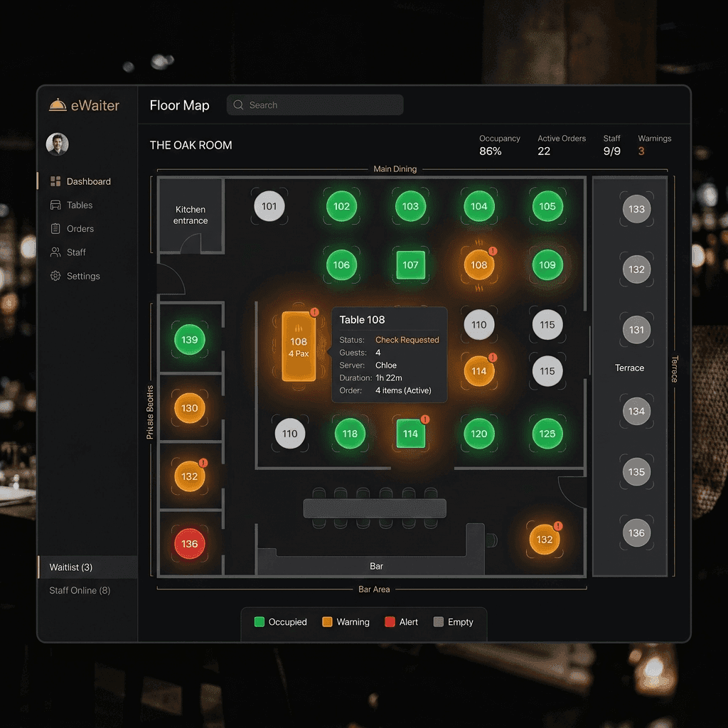Image resolution: width=728 pixels, height=728 pixels.
Task: Select occupied table 106
Action: 341,264
